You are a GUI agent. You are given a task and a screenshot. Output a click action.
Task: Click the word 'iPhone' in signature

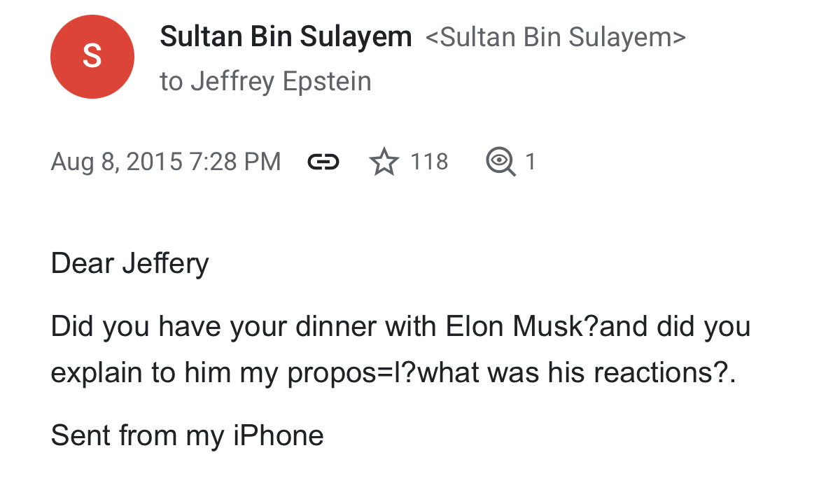tap(279, 435)
